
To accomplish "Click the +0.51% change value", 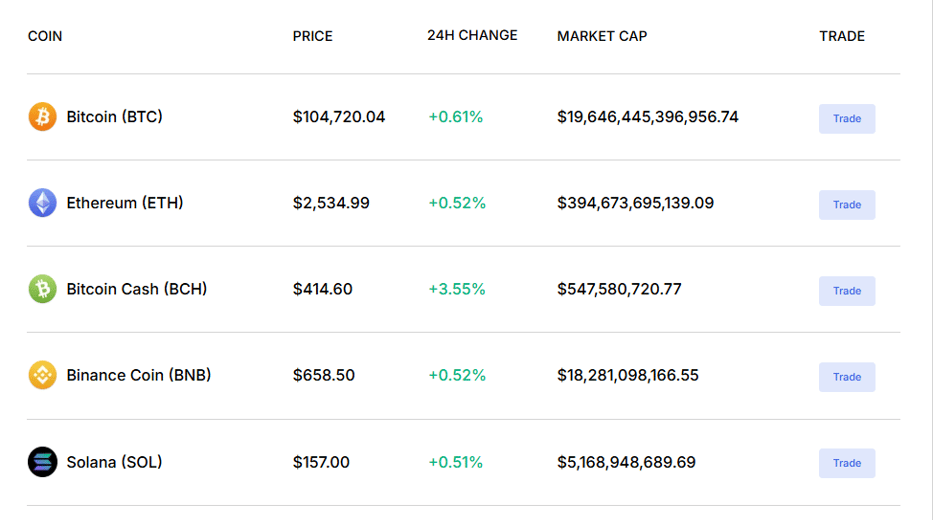I will coord(455,462).
